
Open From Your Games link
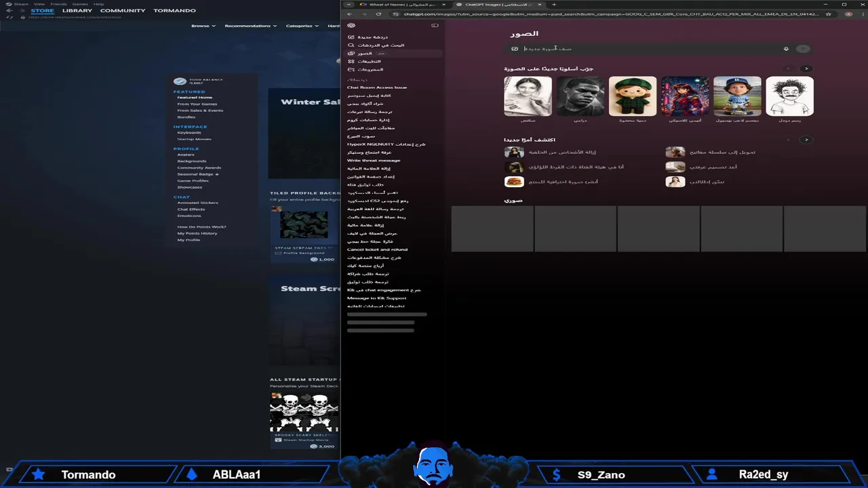197,104
